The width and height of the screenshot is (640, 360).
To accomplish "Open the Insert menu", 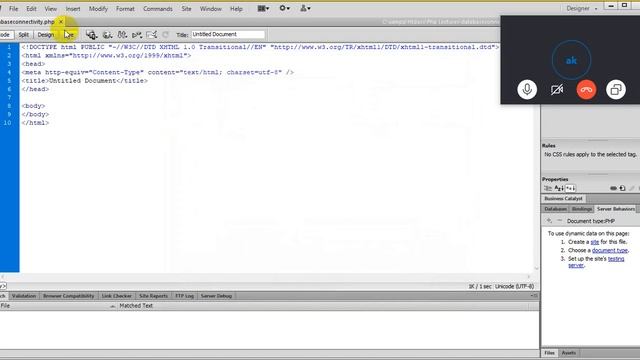I will tap(73, 9).
